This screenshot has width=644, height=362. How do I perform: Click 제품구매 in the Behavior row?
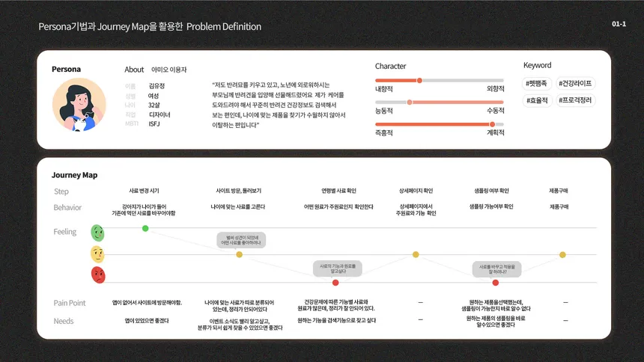coord(559,207)
